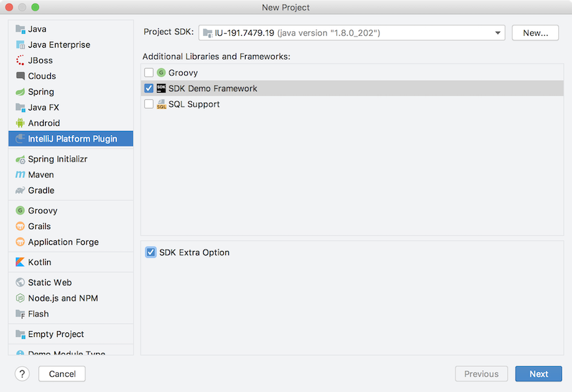Click the New... SDK button
Viewport: 572px width, 392px height.
[x=535, y=33]
